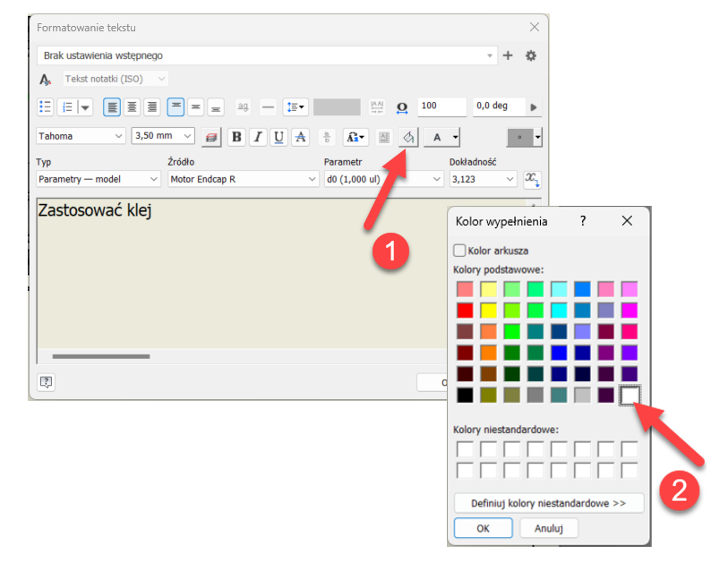Toggle left text justification
Image resolution: width=728 pixels, height=571 pixels.
pyautogui.click(x=111, y=107)
